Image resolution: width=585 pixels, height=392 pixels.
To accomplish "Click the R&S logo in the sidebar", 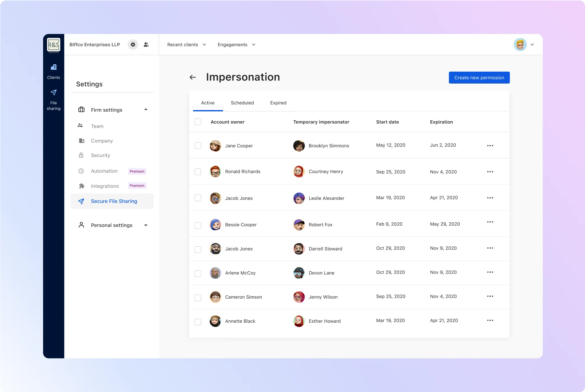I will (53, 44).
